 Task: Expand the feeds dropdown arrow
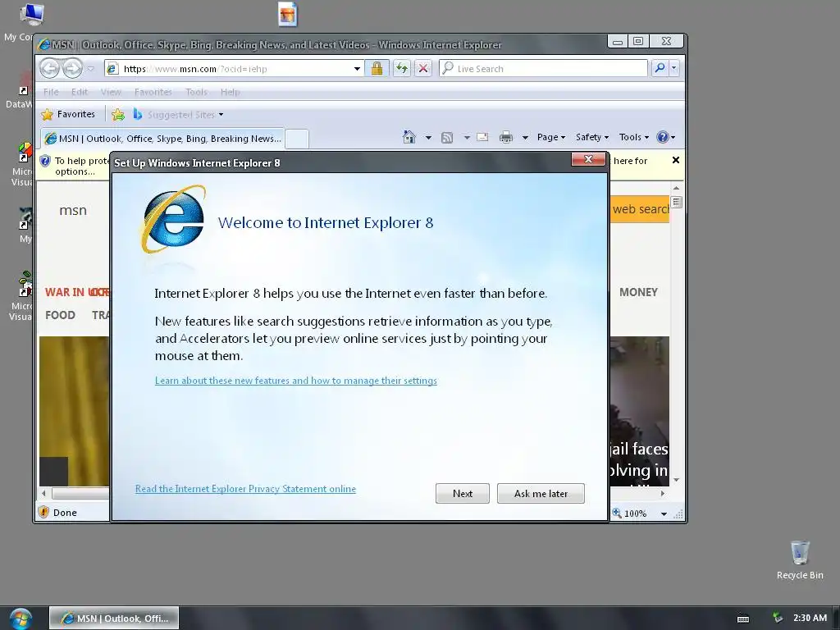[467, 138]
